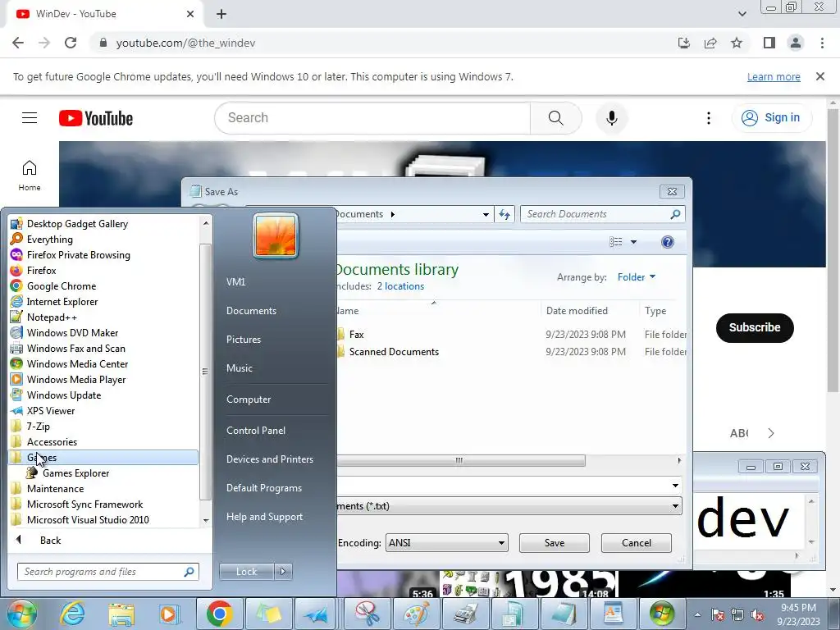
Task: Launch Windows Media Center
Action: [77, 363]
